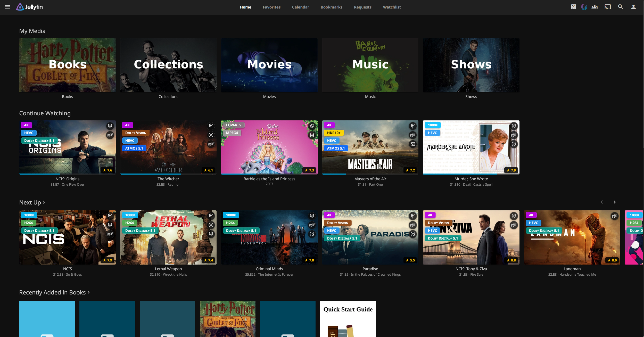Click the question mark badge on Murder, She Wrote
Screen dimensions: 644x337
(x=514, y=144)
